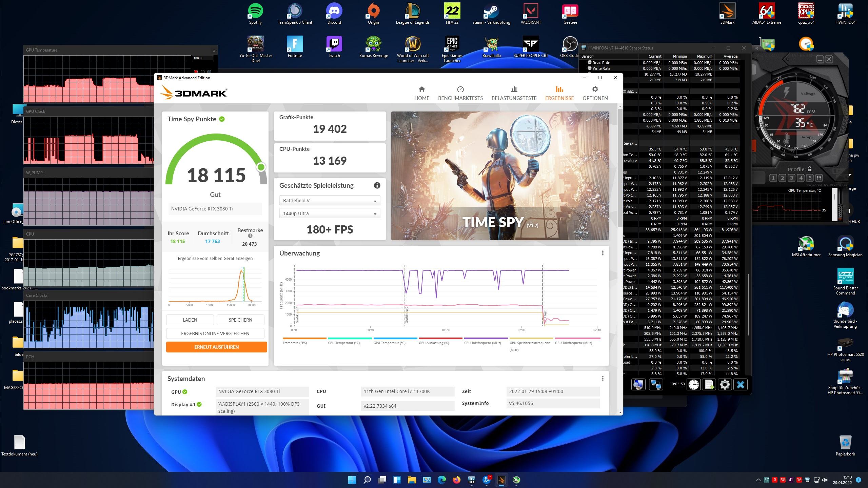Select Afterburner profile slot 1

(x=773, y=178)
